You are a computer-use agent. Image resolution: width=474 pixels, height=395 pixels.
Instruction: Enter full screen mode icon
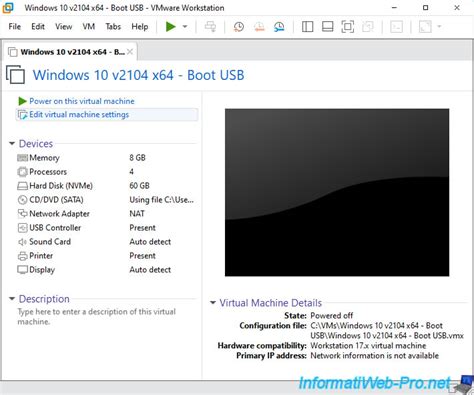pyautogui.click(x=348, y=27)
